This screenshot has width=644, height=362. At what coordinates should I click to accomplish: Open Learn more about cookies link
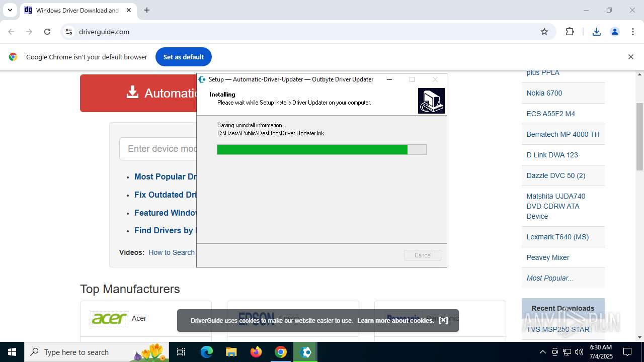(x=395, y=320)
